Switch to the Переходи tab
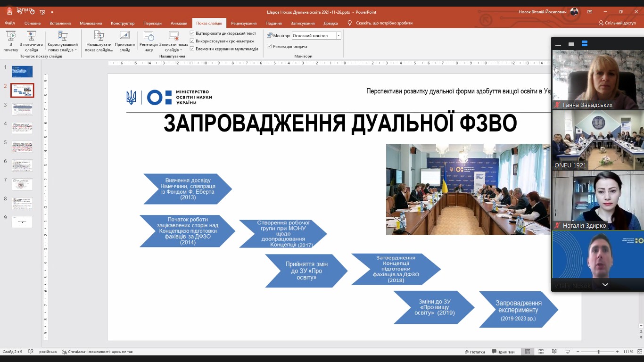Viewport: 644px width, 362px height. [153, 23]
